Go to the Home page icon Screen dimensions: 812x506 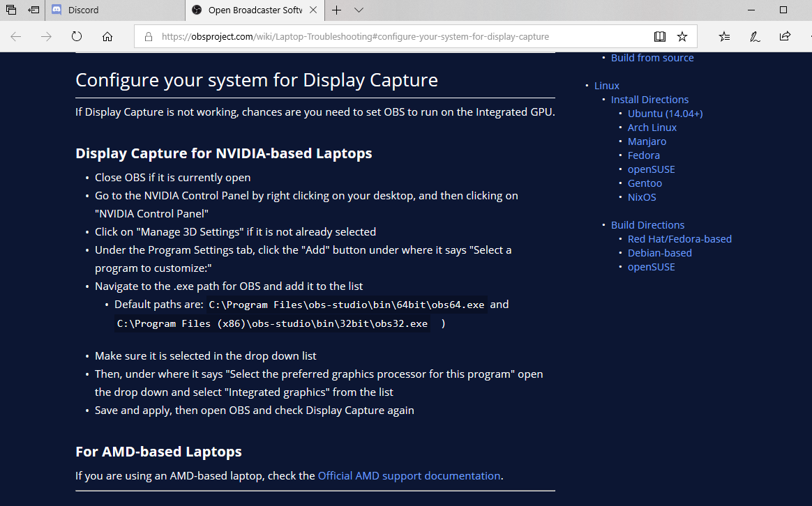point(107,36)
